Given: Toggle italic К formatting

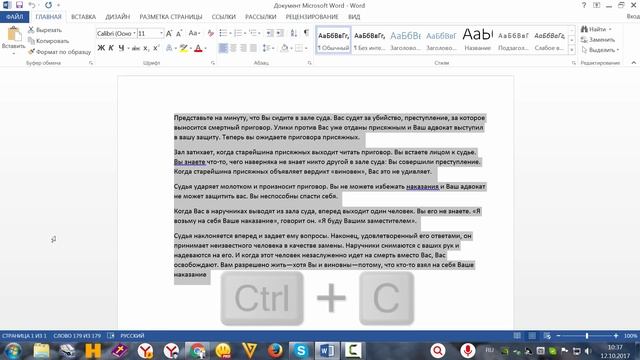Looking at the screenshot, I should (x=111, y=48).
